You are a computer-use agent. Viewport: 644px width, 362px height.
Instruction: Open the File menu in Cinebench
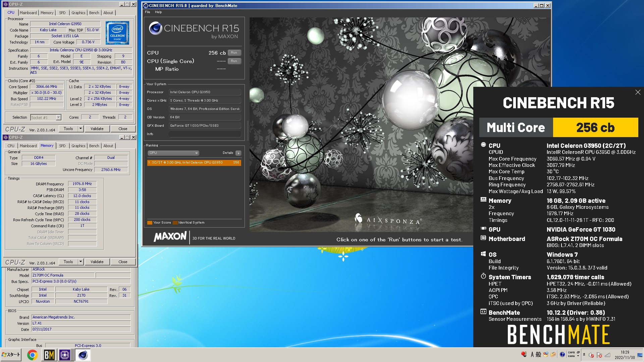[x=148, y=12]
